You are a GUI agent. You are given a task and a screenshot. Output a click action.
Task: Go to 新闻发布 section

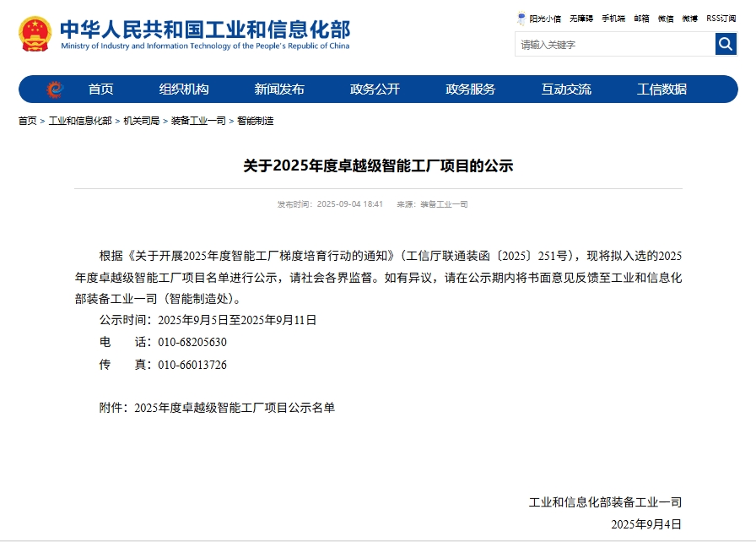pos(279,89)
